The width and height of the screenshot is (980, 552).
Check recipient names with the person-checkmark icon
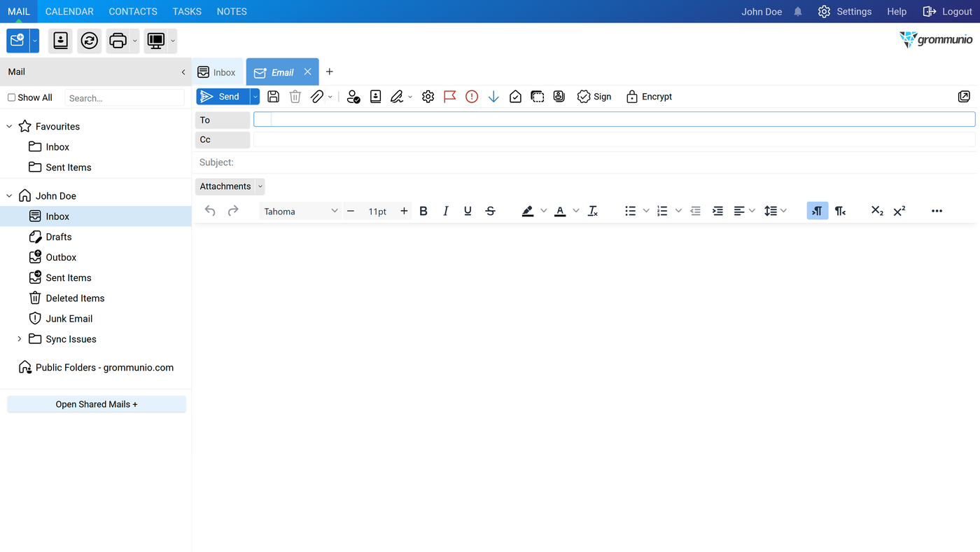click(x=353, y=97)
